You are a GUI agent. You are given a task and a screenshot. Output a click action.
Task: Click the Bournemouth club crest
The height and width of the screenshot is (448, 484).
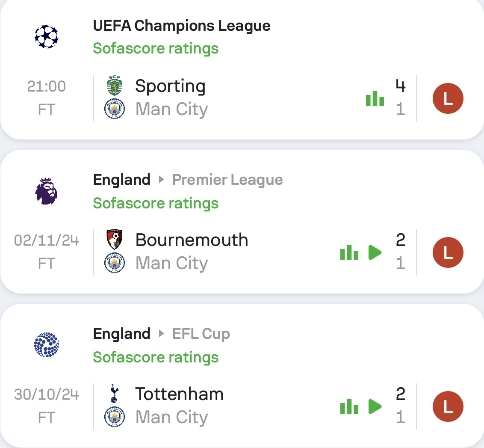tap(115, 240)
